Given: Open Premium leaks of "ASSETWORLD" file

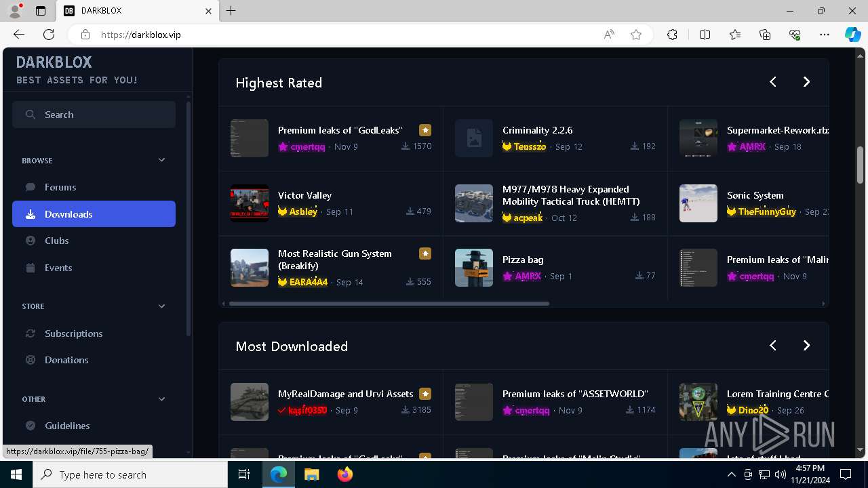Looking at the screenshot, I should point(575,394).
